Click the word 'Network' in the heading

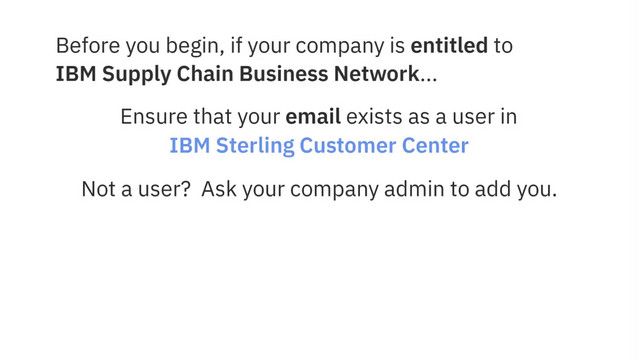click(376, 74)
